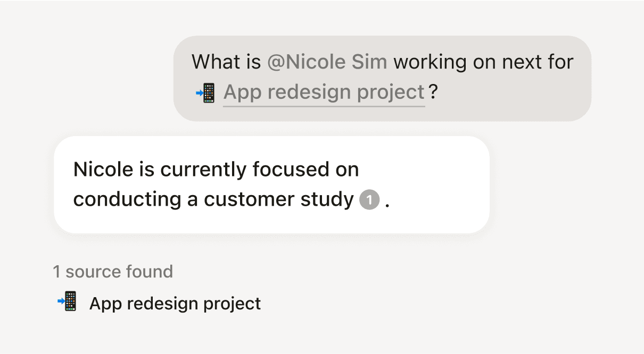Click "working on next for" in question
The width and height of the screenshot is (644, 354).
click(x=483, y=62)
